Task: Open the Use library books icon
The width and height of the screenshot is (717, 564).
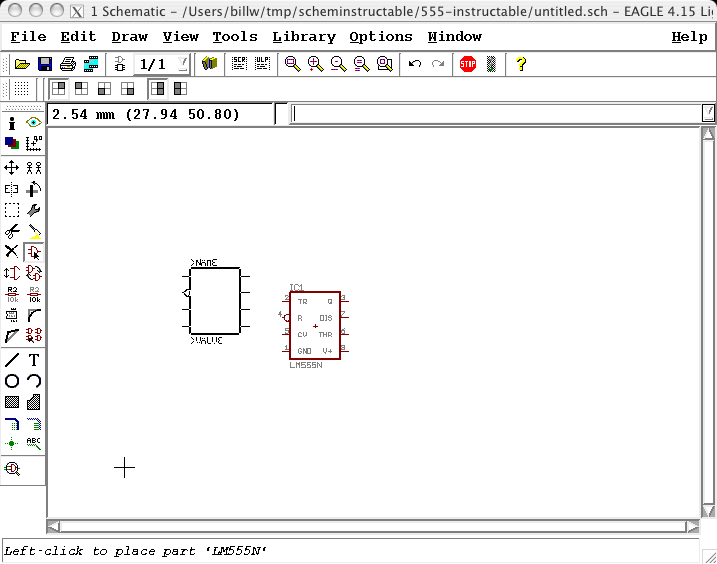Action: (x=209, y=64)
